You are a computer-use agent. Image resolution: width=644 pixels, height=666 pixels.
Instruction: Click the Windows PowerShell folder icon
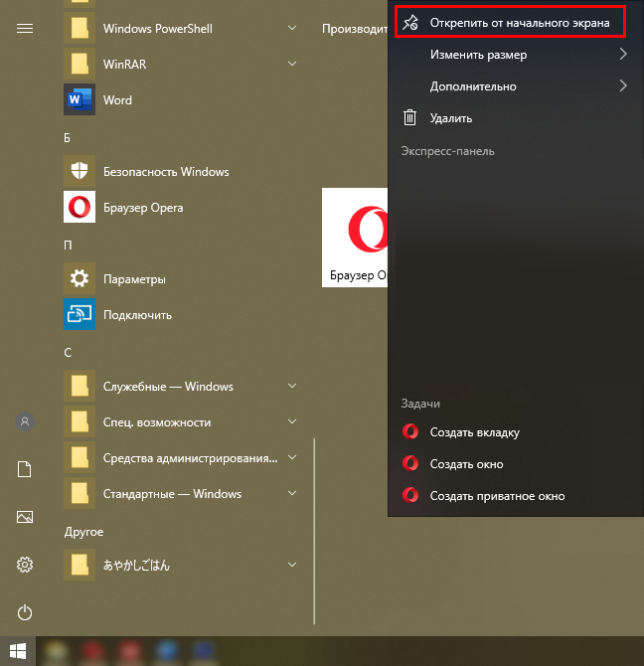80,28
